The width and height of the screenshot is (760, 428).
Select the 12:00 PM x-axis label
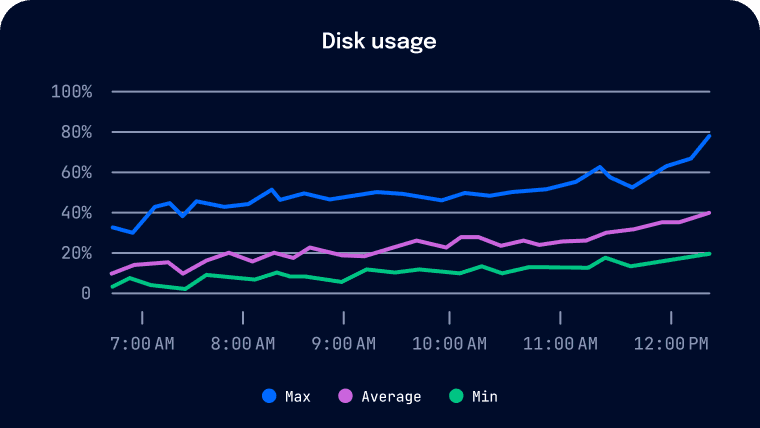[671, 344]
